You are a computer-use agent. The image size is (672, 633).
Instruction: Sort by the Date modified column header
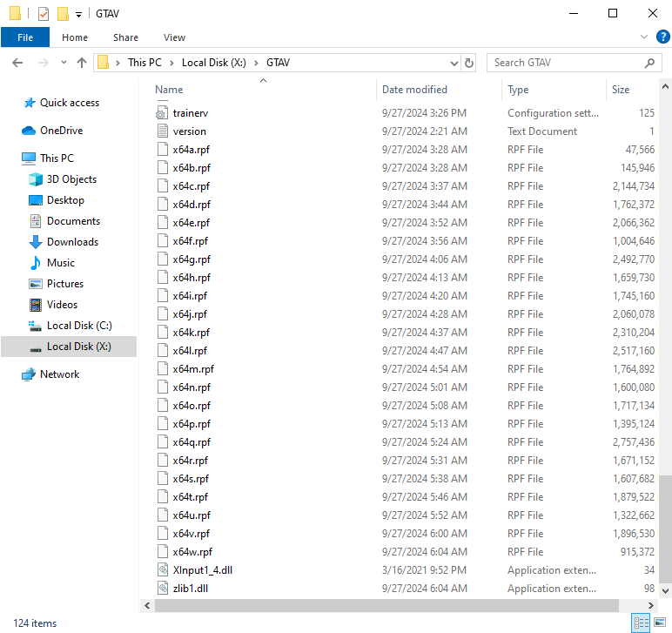pos(414,89)
